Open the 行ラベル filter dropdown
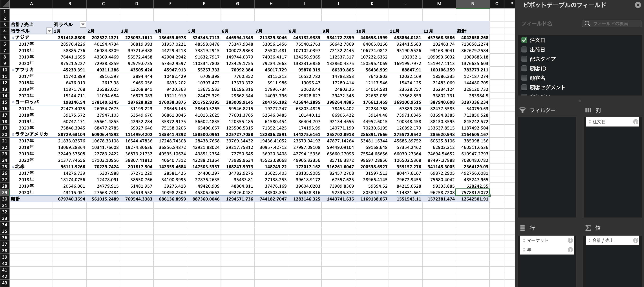This screenshot has height=287, width=644. click(x=49, y=31)
